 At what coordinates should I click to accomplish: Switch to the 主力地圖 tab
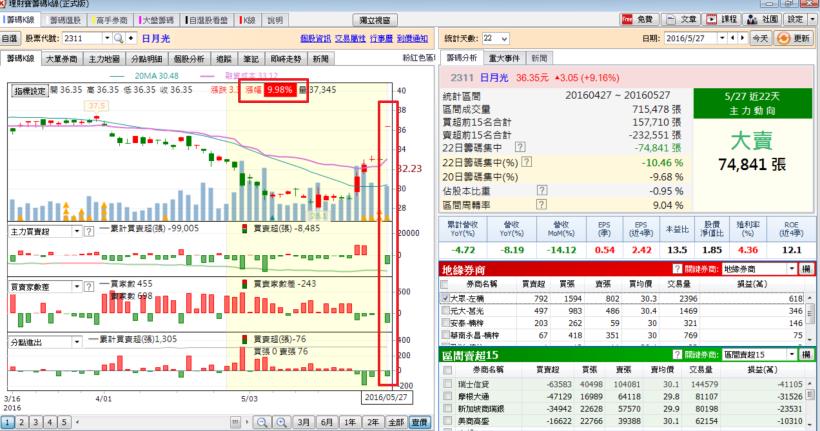click(x=104, y=59)
